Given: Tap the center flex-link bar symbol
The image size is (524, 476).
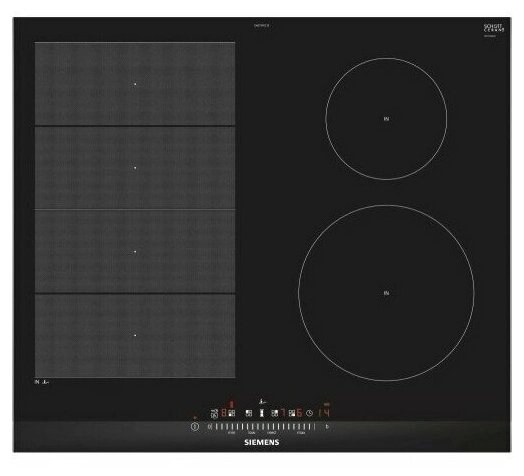Looking at the screenshot, I should 262,413.
